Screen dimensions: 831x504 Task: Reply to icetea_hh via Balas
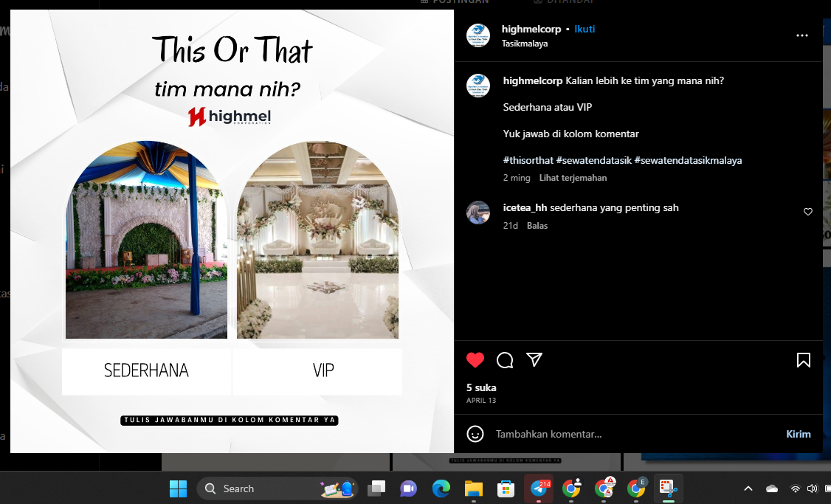tap(537, 226)
